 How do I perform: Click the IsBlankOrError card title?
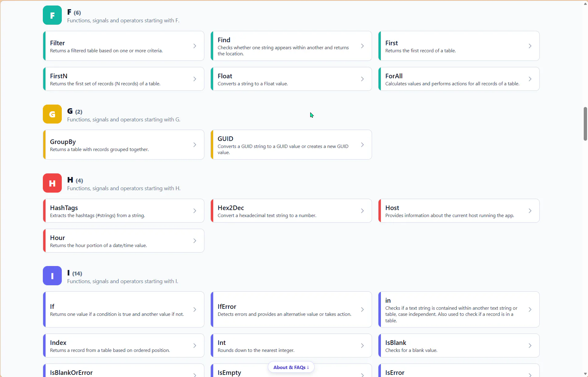[71, 372]
